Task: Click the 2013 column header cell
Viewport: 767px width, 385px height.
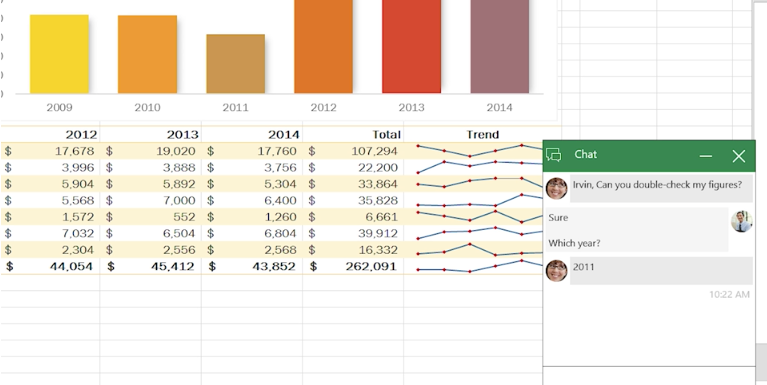Action: (151, 135)
